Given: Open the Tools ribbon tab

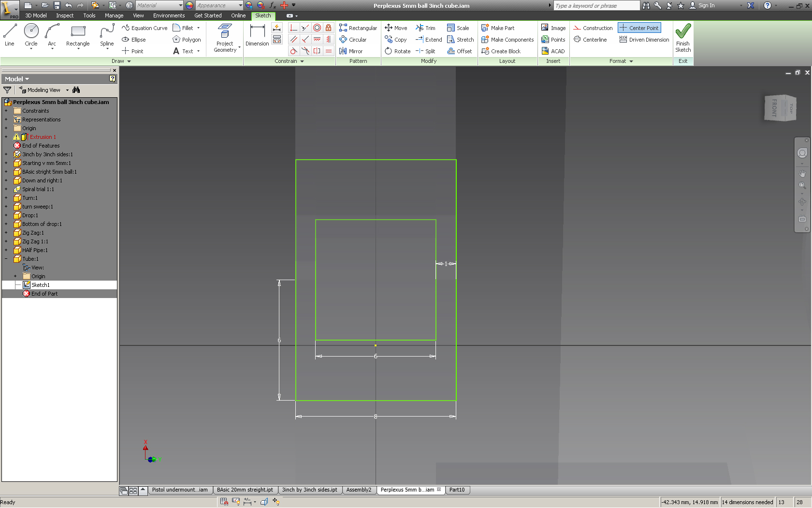Looking at the screenshot, I should point(89,15).
